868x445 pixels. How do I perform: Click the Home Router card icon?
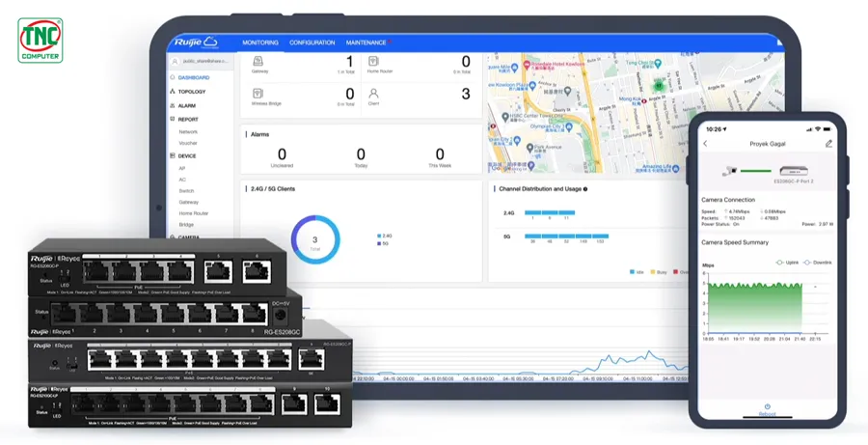(373, 61)
